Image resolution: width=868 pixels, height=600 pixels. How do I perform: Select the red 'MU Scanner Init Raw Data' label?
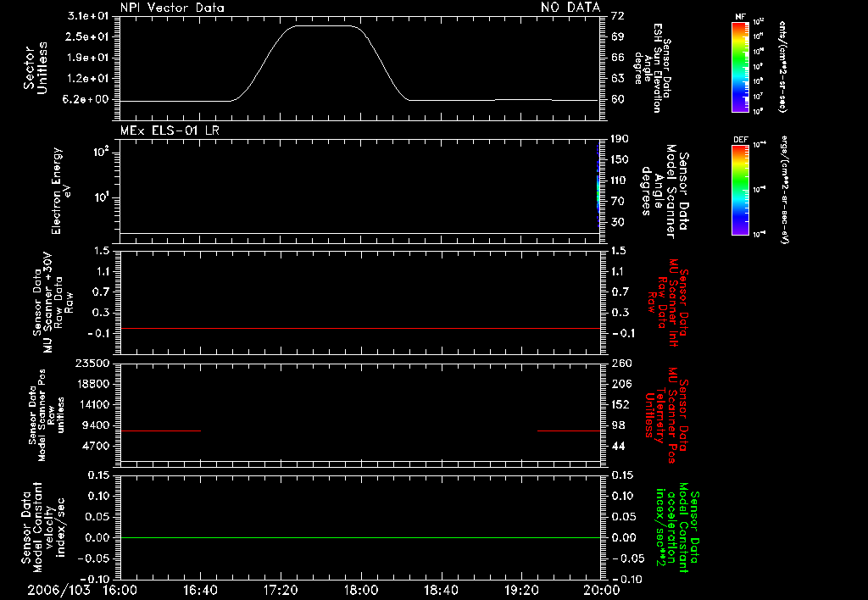coord(668,303)
